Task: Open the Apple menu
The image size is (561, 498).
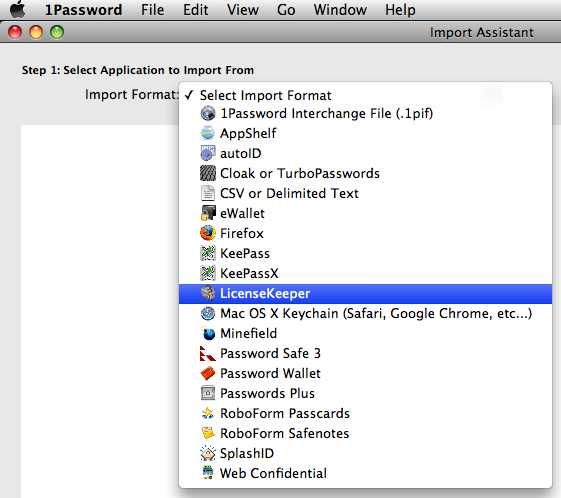Action: (x=17, y=9)
